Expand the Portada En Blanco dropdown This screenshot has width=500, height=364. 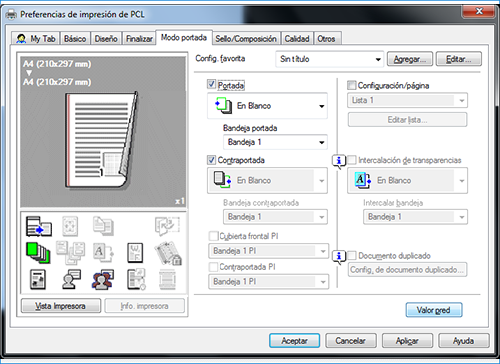(x=267, y=106)
